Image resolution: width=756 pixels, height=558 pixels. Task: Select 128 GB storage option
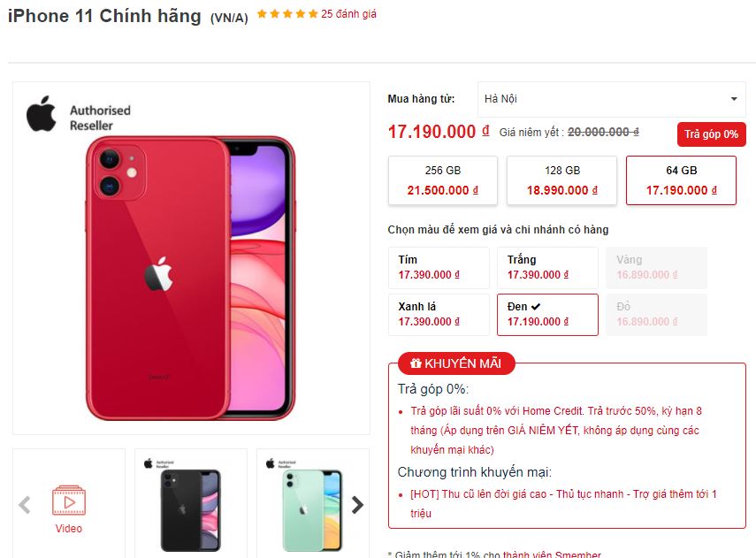click(x=561, y=180)
